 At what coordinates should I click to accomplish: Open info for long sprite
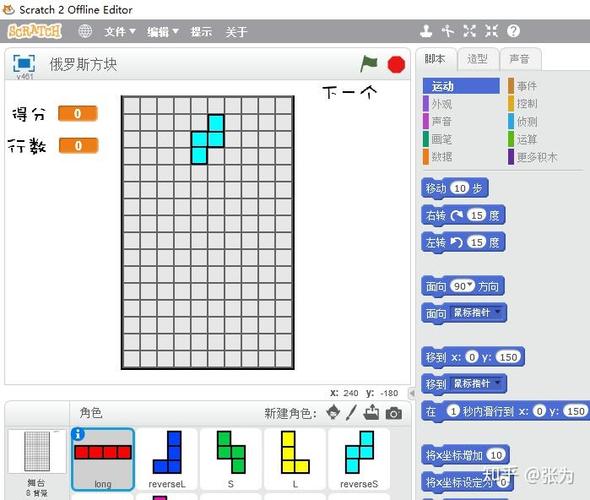pyautogui.click(x=78, y=434)
